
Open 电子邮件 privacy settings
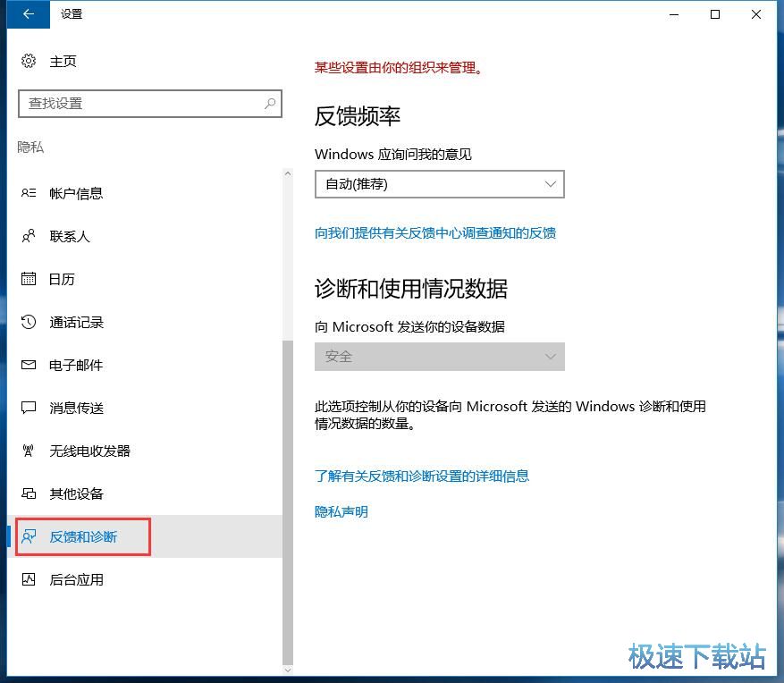145,365
